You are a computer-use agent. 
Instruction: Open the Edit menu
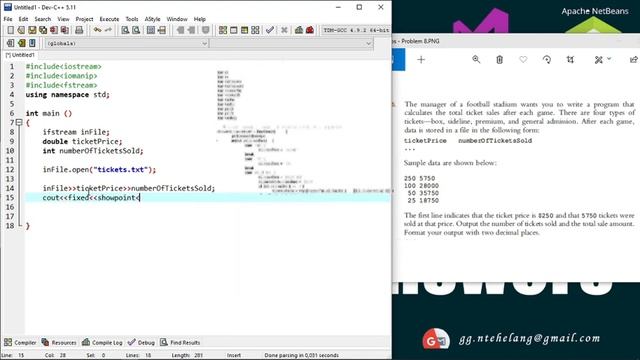pos(23,19)
